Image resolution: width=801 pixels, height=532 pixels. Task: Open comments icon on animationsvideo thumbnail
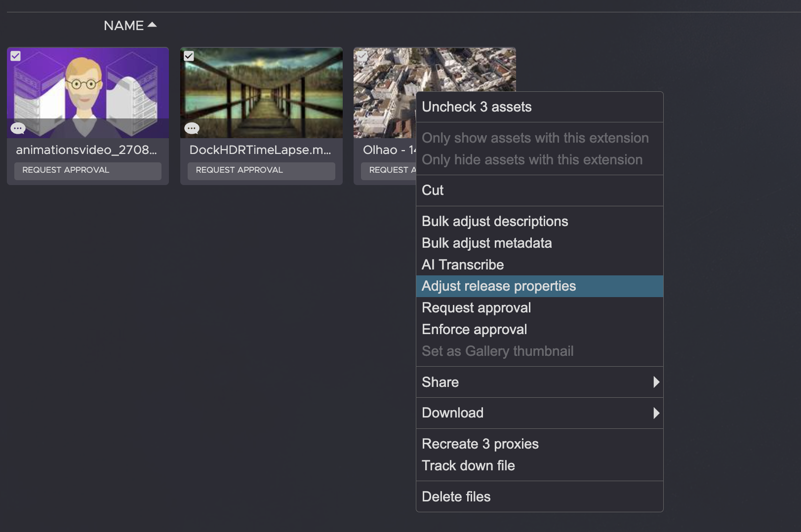point(18,128)
